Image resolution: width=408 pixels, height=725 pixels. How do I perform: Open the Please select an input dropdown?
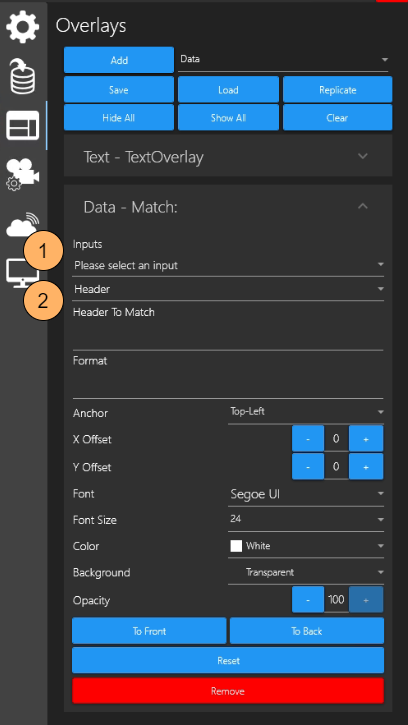click(229, 265)
